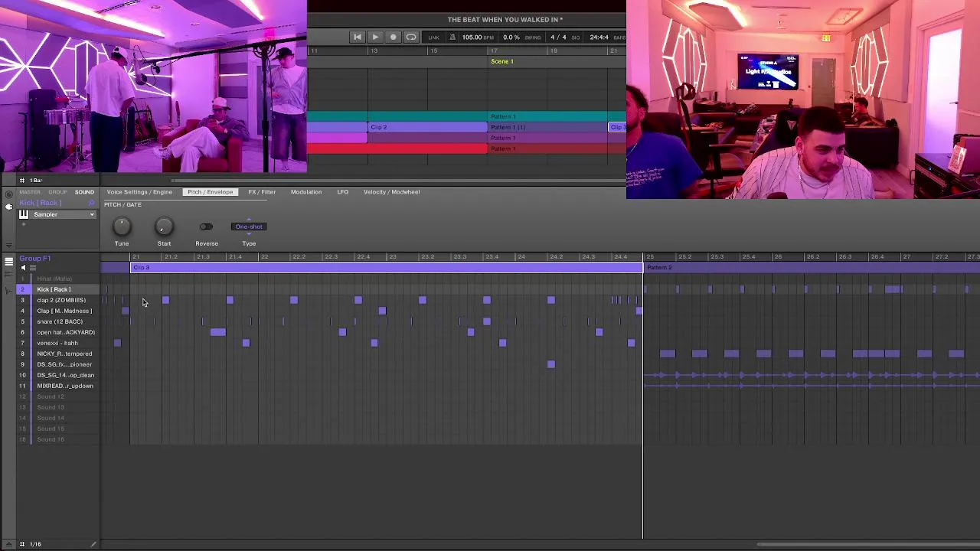Select empty Sound 16 slot
The height and width of the screenshot is (551, 980).
(58, 439)
